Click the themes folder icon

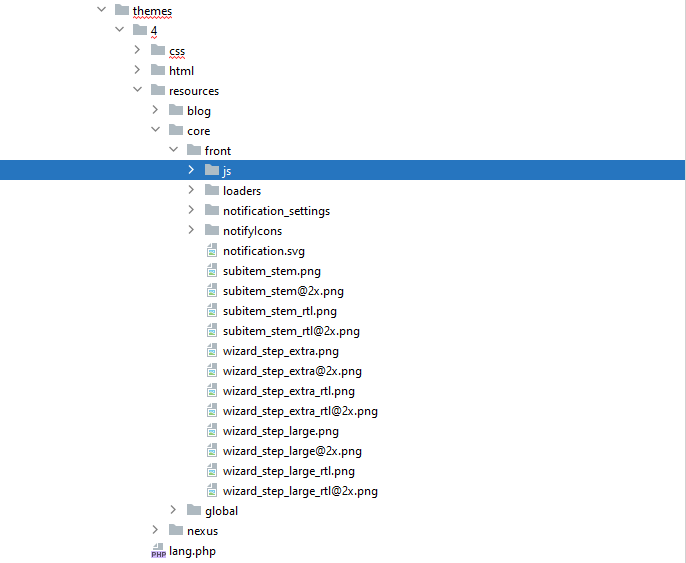coord(122,11)
